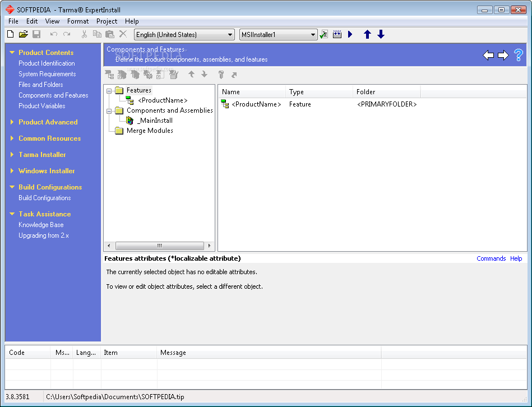This screenshot has width=532, height=407.
Task: Click the Help link beside Commands
Action: coord(516,258)
